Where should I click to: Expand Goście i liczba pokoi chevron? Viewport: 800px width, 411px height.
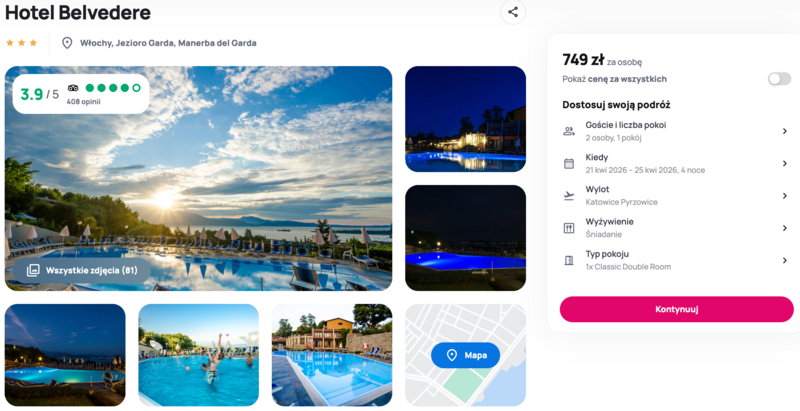(x=785, y=131)
